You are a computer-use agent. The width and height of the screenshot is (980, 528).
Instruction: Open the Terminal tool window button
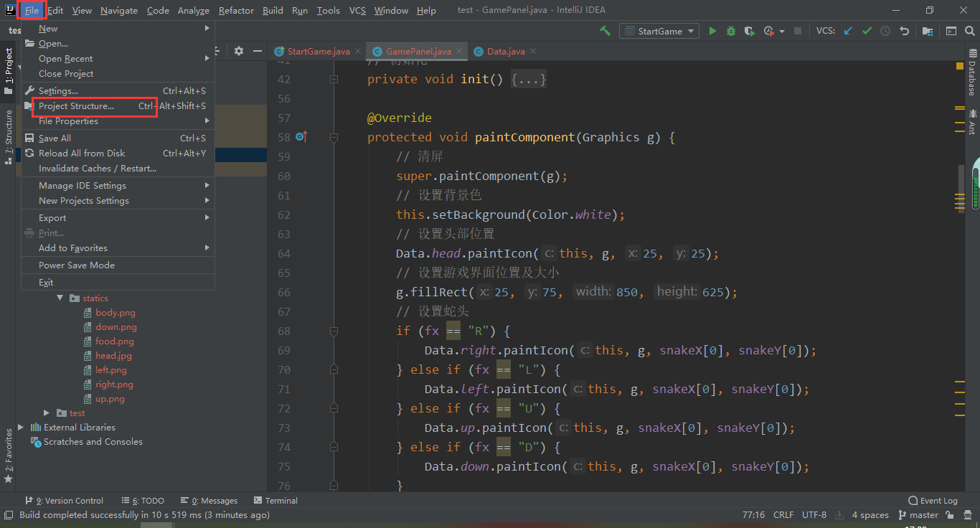275,501
